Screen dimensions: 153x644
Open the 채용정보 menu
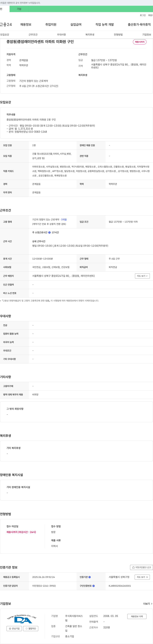coord(26,25)
